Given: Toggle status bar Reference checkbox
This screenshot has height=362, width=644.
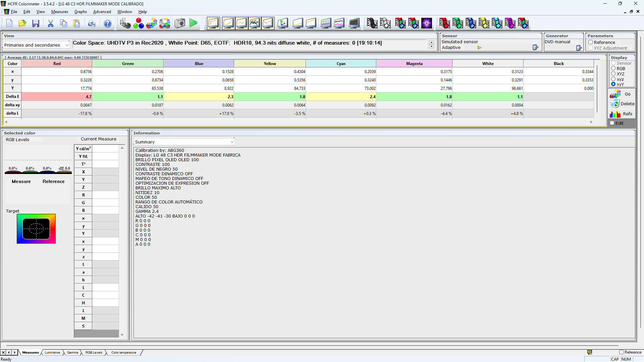Looking at the screenshot, I should click(621, 352).
